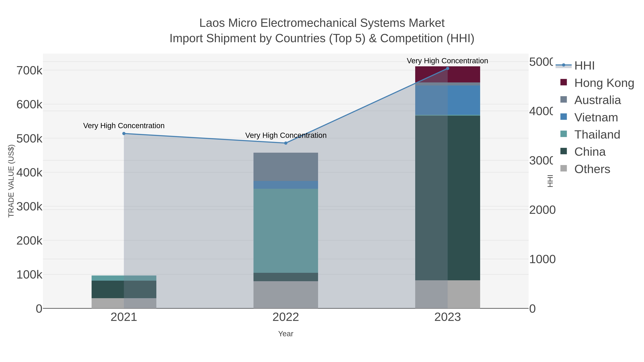Viewport: 644px width, 362px height.
Task: Click the HHI data point for 2022
Action: click(286, 143)
